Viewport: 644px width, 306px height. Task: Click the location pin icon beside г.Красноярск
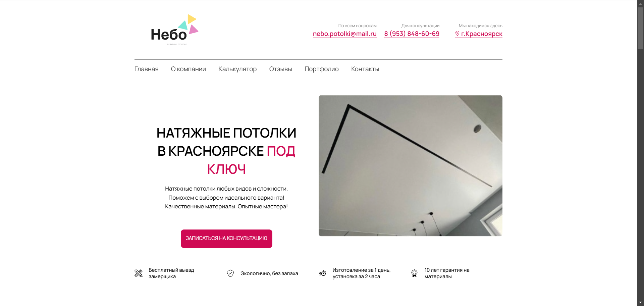457,34
